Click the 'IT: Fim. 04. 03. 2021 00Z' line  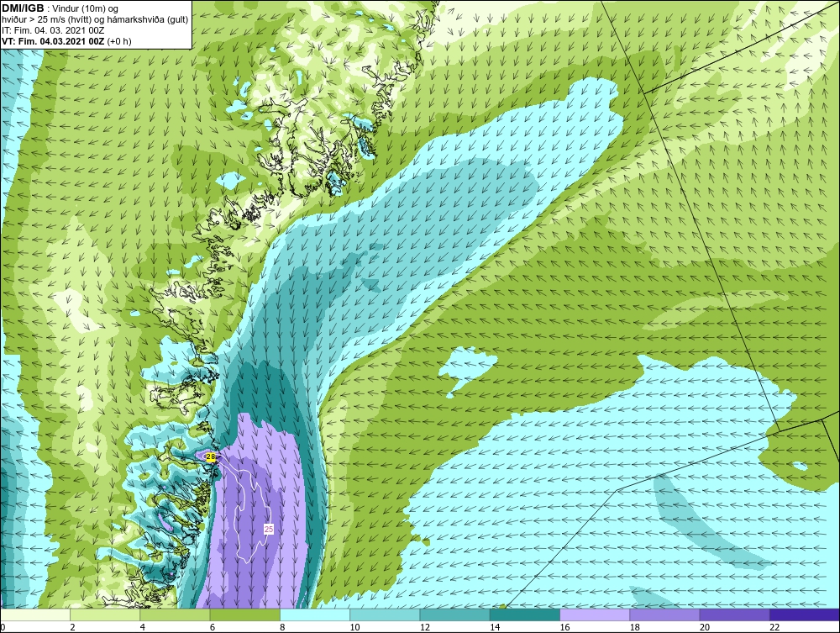53,30
